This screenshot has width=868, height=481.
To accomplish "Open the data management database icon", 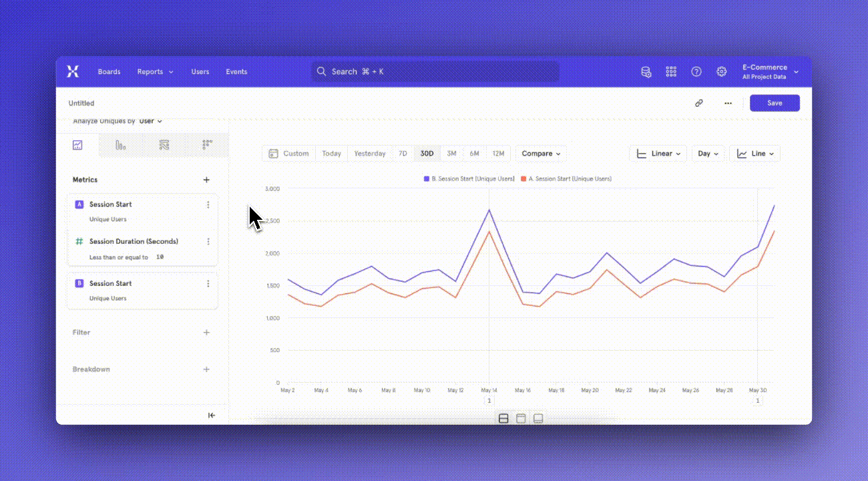I will click(646, 71).
